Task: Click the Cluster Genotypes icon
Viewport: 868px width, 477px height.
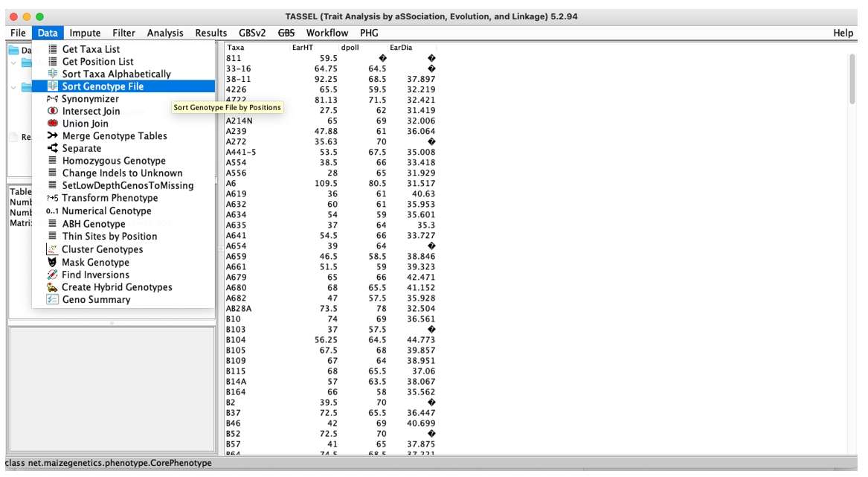Action: pyautogui.click(x=52, y=249)
